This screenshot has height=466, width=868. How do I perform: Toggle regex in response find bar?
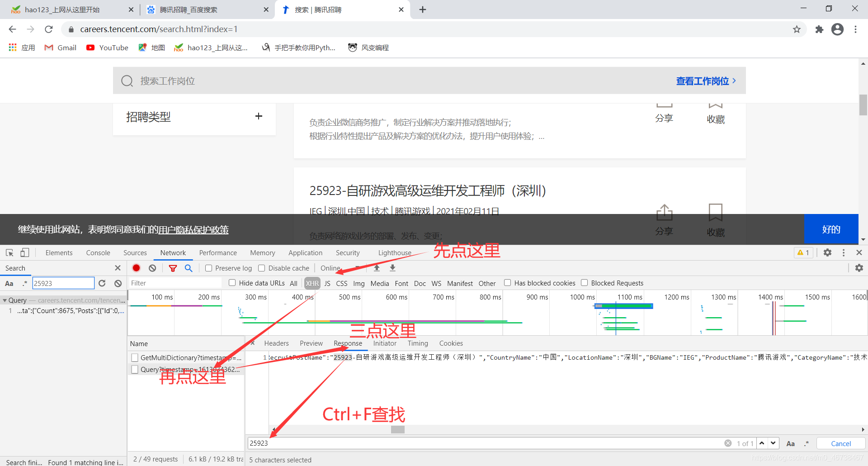[807, 444]
